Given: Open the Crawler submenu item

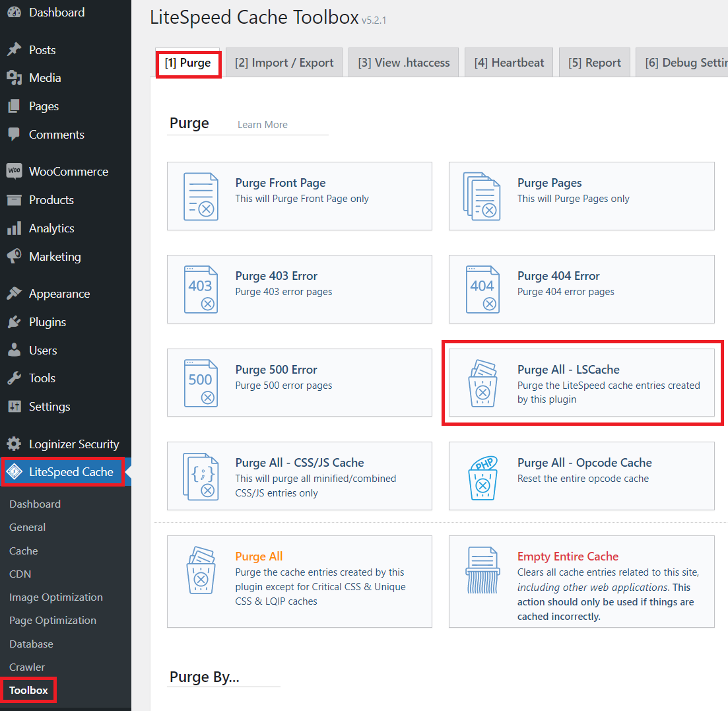Looking at the screenshot, I should point(27,667).
